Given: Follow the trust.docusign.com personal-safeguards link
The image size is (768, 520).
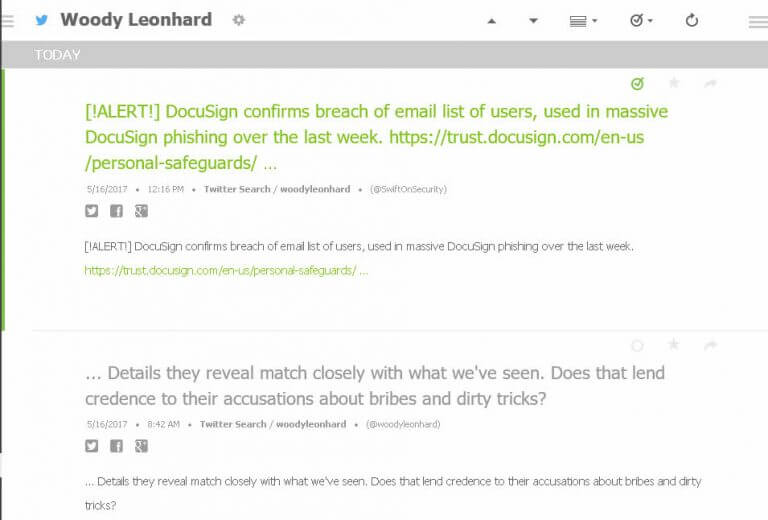Looking at the screenshot, I should (x=226, y=271).
